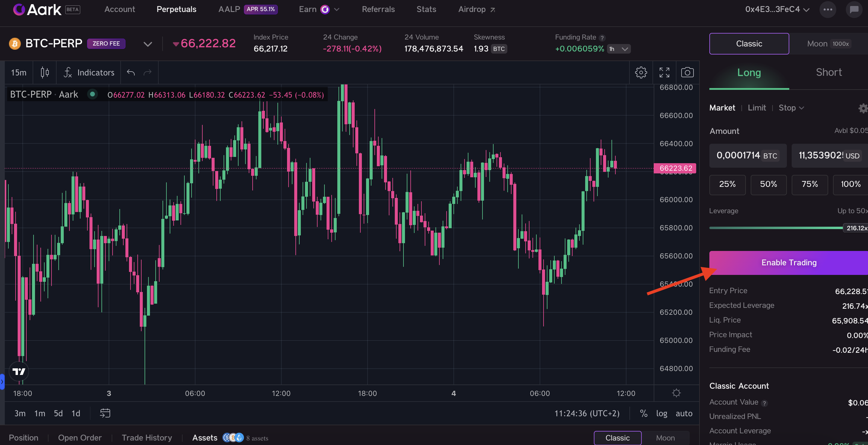Open the candlestick chart style selector
This screenshot has height=445, width=868.
tap(45, 72)
